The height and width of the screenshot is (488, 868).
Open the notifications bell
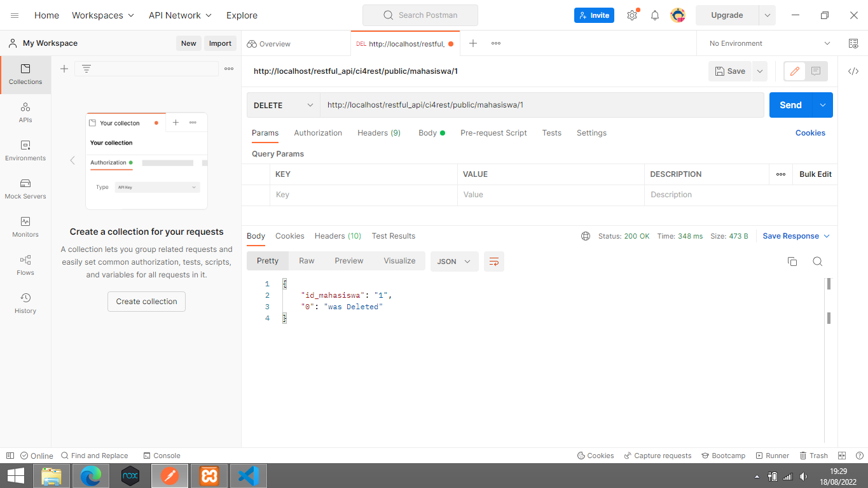click(x=655, y=15)
